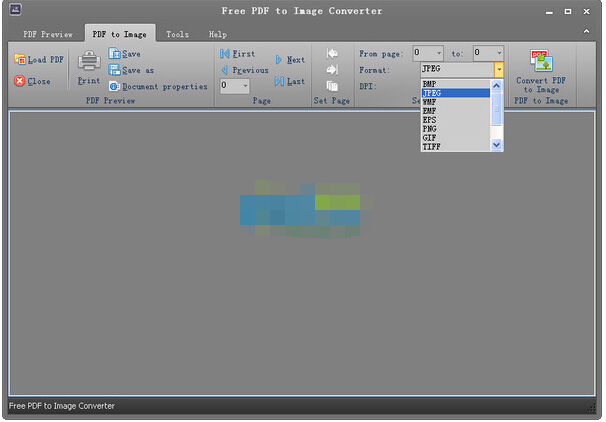Click the format list scroll-up arrow
The image size is (606, 422).
(x=497, y=85)
